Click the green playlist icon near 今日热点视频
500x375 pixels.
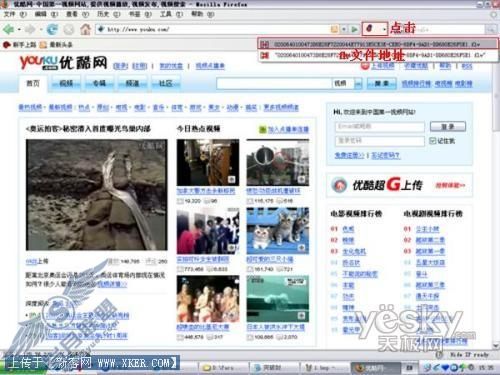tap(263, 129)
